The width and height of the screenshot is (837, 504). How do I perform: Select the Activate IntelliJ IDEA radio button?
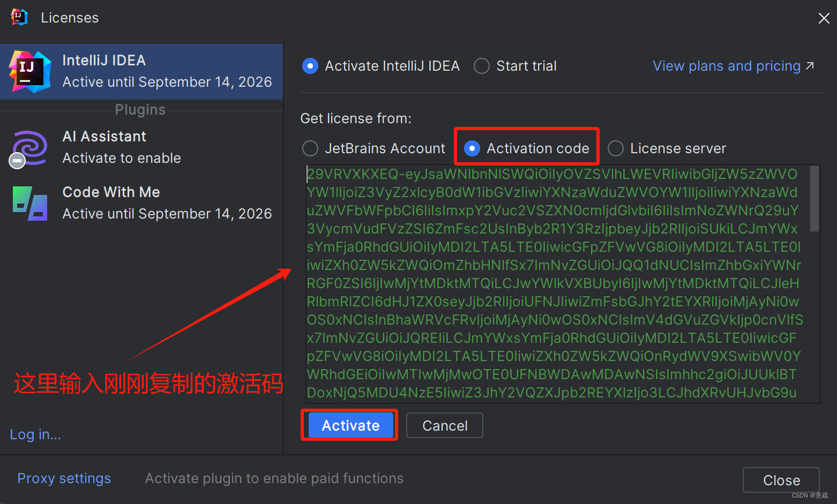(x=310, y=66)
